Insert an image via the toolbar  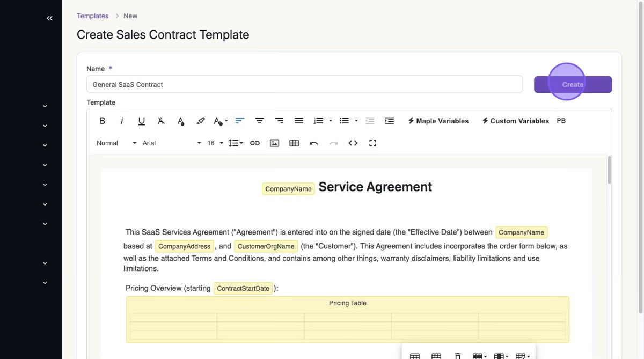[x=274, y=143]
